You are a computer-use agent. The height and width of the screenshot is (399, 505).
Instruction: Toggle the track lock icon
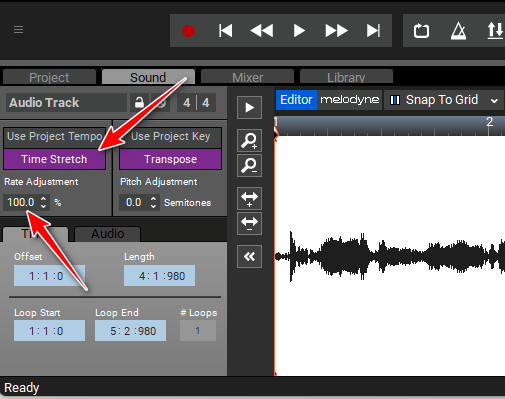[139, 102]
